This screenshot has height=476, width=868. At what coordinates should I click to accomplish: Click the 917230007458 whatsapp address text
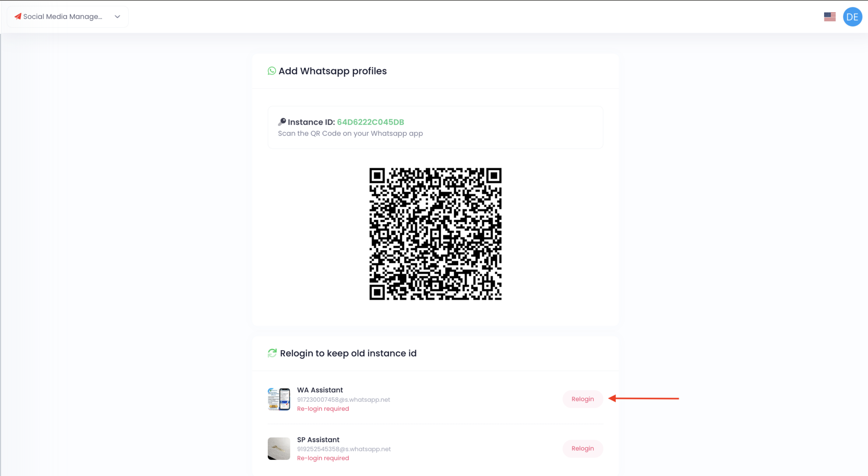[343, 399]
